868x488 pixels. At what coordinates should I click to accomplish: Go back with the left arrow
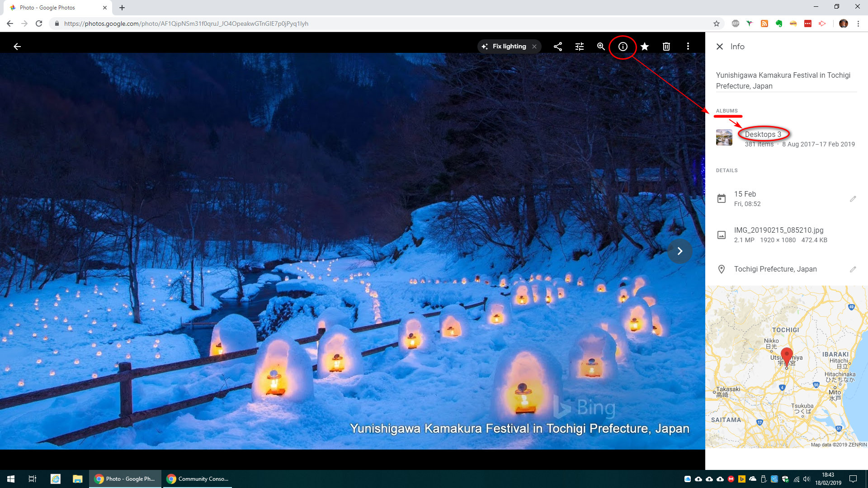(x=17, y=47)
